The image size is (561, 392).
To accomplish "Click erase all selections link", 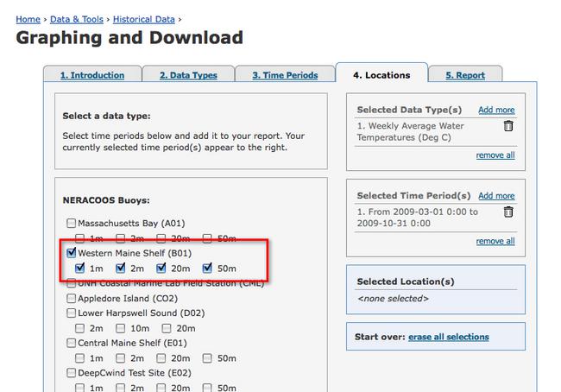I will pos(448,337).
